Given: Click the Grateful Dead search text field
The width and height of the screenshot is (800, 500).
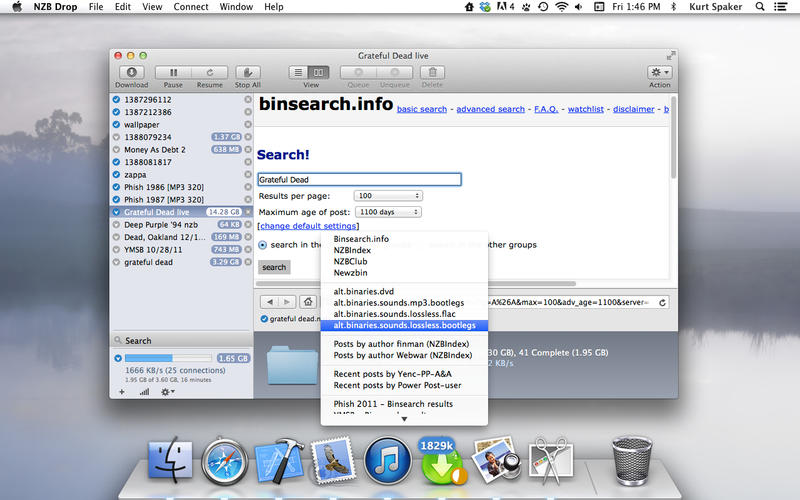Looking at the screenshot, I should (360, 179).
